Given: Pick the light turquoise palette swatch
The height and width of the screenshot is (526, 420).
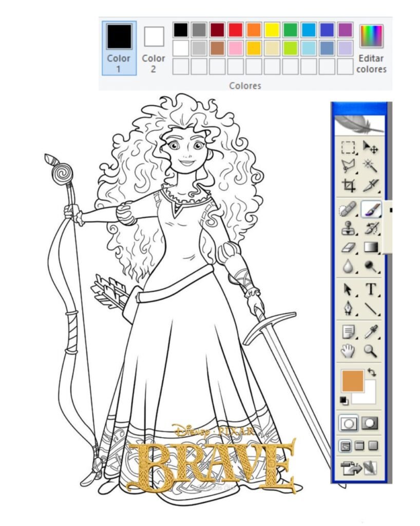Looking at the screenshot, I should coord(309,48).
